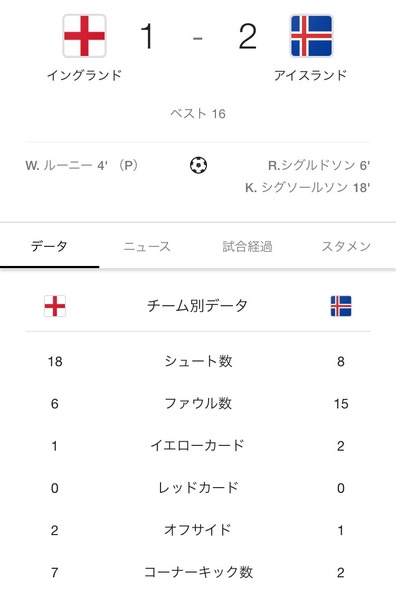Click the コーナーキック数 statistics row
The image size is (396, 600).
click(198, 572)
